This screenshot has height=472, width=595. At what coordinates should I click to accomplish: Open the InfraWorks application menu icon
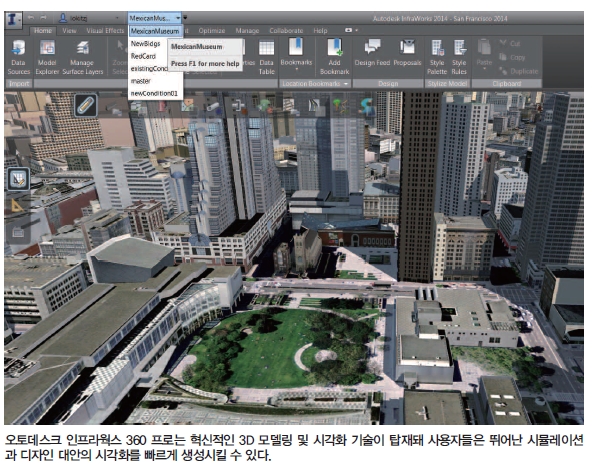pyautogui.click(x=13, y=19)
